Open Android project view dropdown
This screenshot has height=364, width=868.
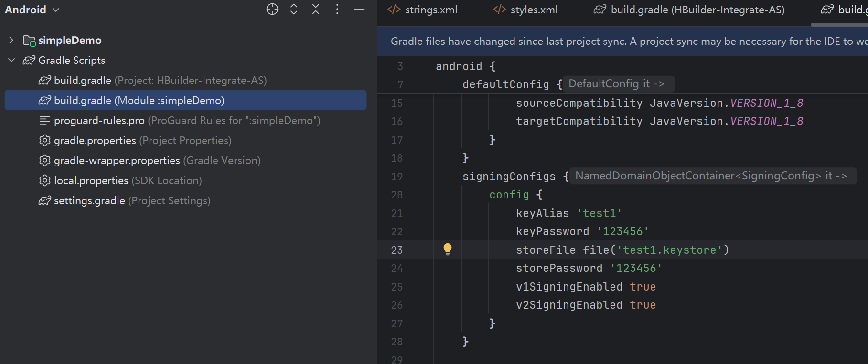32,10
